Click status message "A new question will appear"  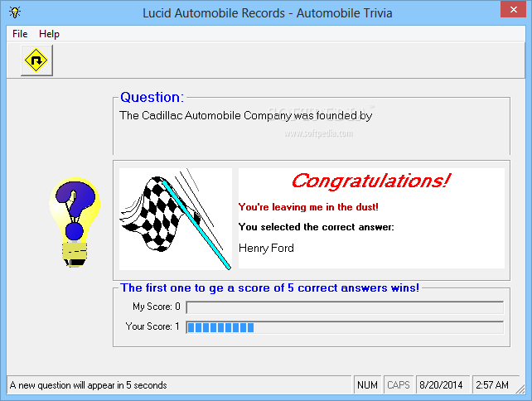[88, 385]
